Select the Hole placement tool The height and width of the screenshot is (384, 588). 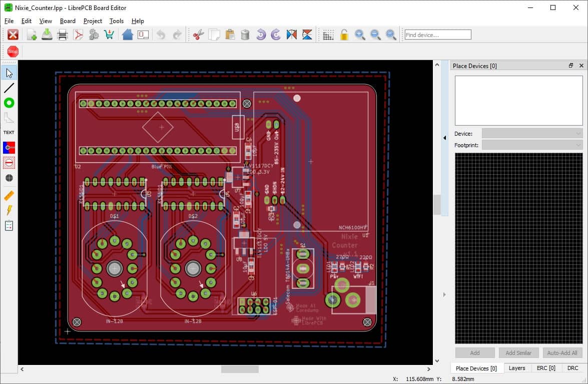click(x=9, y=178)
